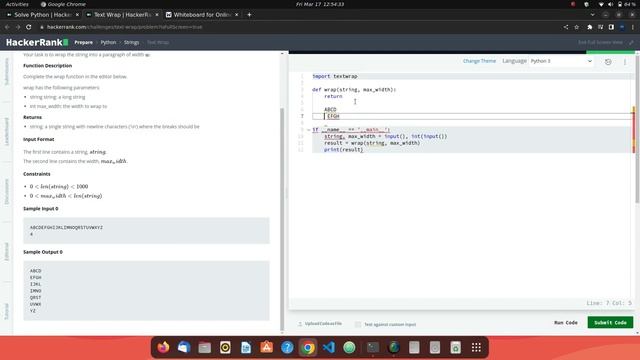Enable Test against custom input checkbox

click(358, 324)
